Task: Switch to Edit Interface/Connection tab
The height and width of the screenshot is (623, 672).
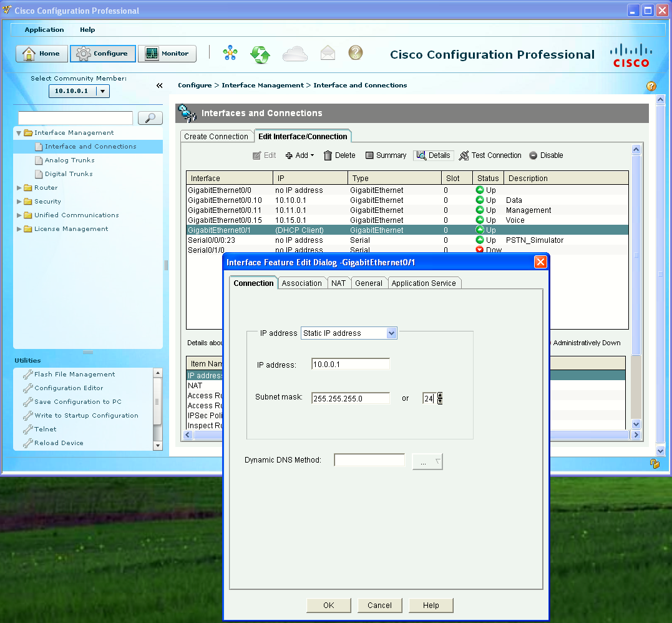Action: [303, 136]
